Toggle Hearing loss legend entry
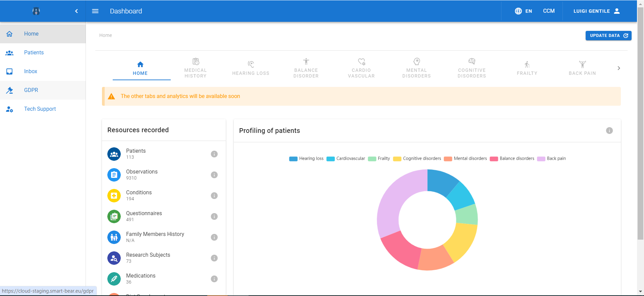The image size is (644, 296). (x=306, y=159)
